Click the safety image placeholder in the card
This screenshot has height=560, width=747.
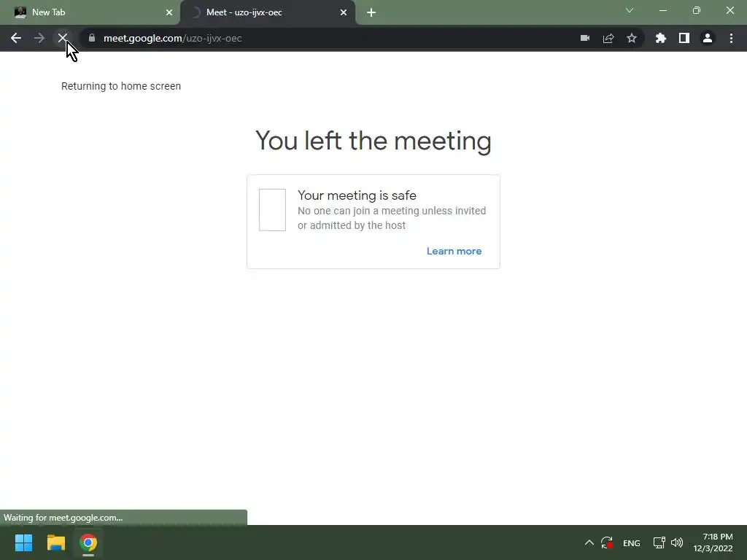point(273,210)
